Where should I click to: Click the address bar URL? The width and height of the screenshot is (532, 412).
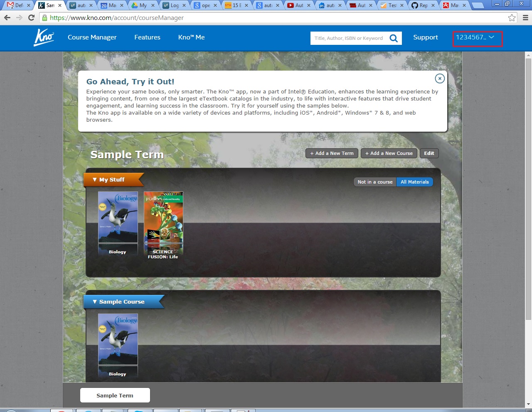click(x=117, y=18)
